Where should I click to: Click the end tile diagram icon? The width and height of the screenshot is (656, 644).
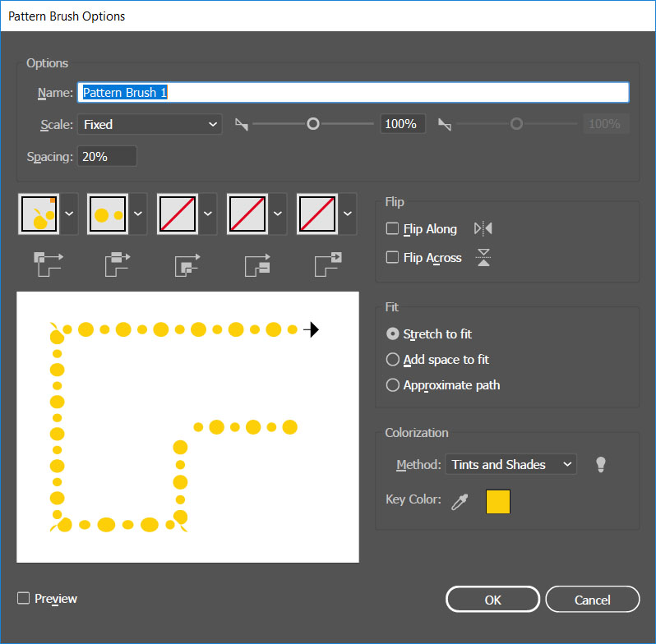[328, 263]
